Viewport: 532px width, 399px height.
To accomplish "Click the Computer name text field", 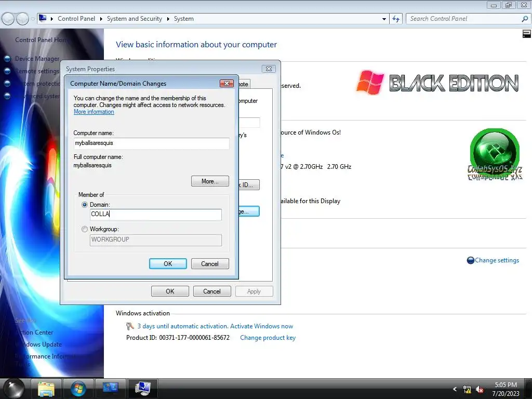I will pyautogui.click(x=151, y=143).
